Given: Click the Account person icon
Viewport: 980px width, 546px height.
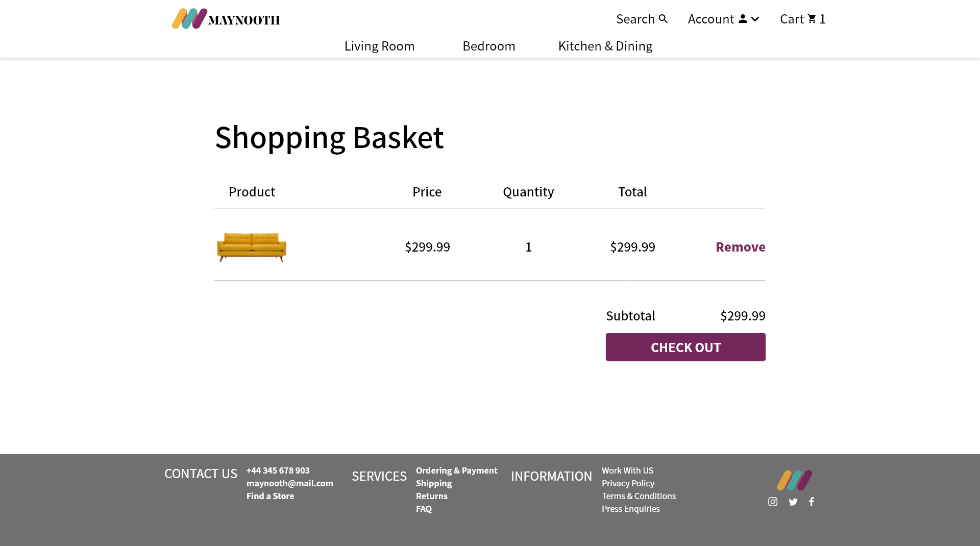Looking at the screenshot, I should click(743, 18).
